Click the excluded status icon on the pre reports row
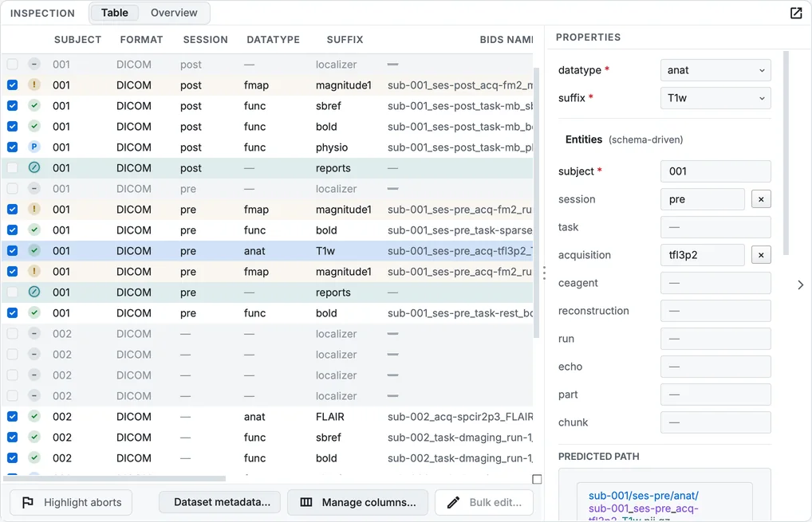This screenshot has width=812, height=522. click(x=34, y=292)
